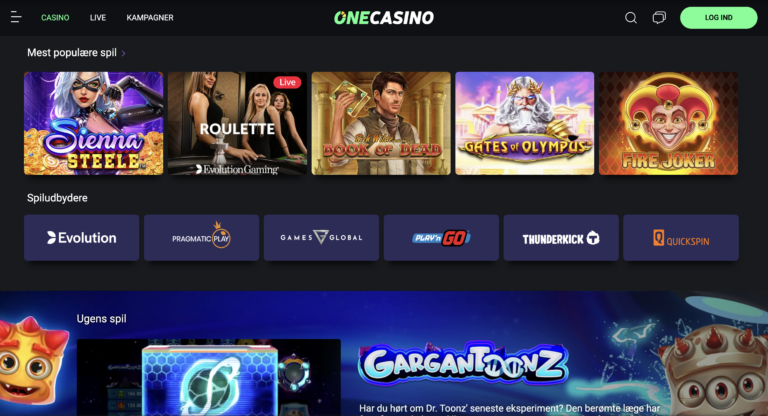Open the Book of Dead game

[x=381, y=123]
